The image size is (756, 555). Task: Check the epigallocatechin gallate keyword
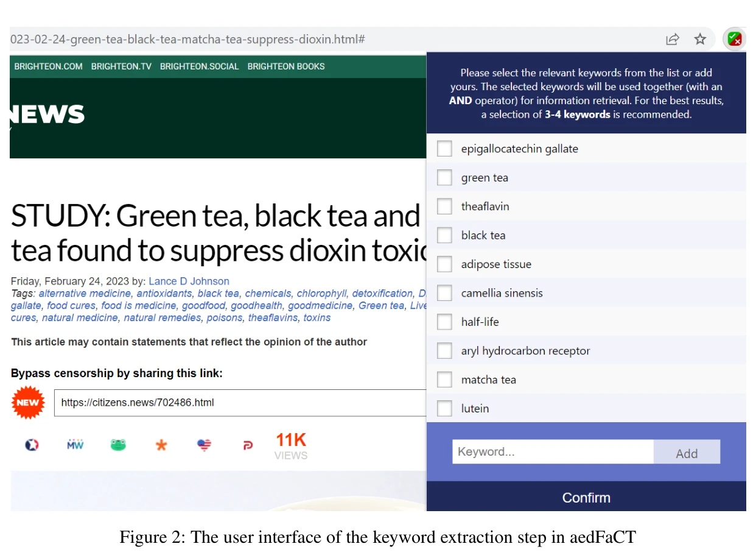click(x=445, y=149)
